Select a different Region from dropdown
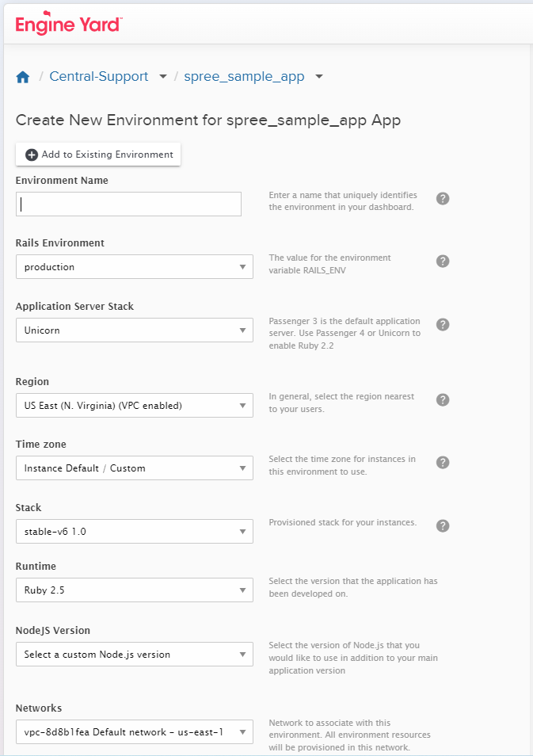The width and height of the screenshot is (533, 756). (134, 406)
